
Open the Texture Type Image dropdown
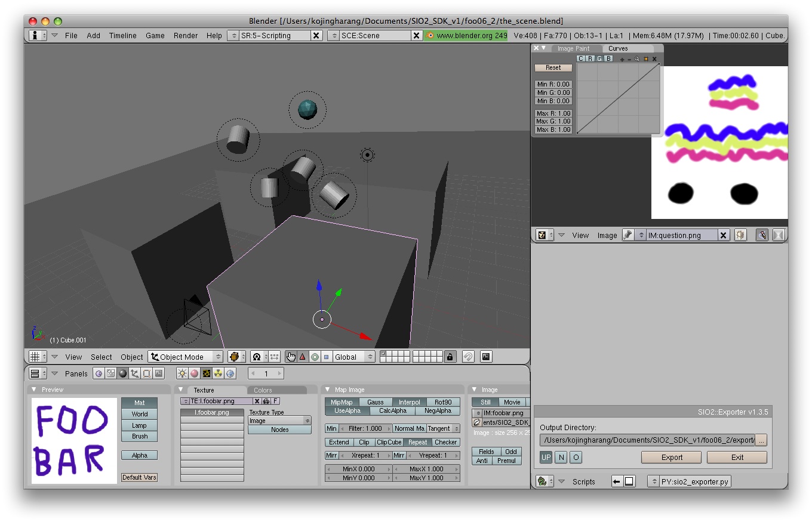(x=279, y=421)
